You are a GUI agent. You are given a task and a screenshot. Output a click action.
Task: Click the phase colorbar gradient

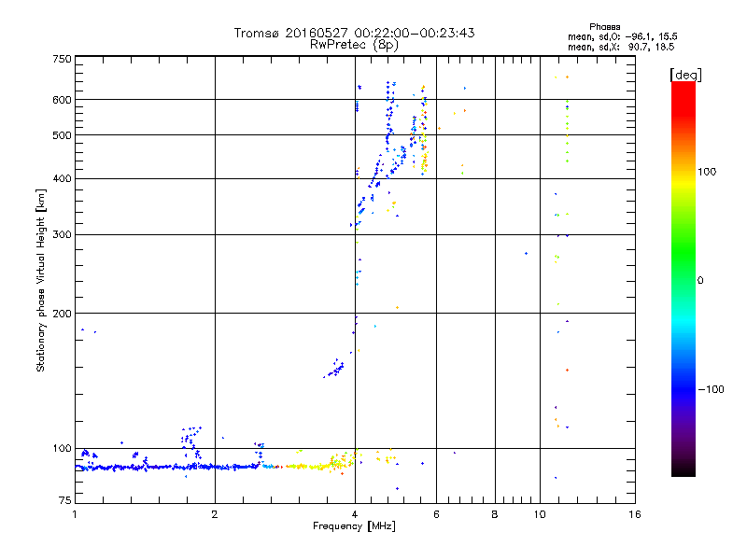(684, 278)
